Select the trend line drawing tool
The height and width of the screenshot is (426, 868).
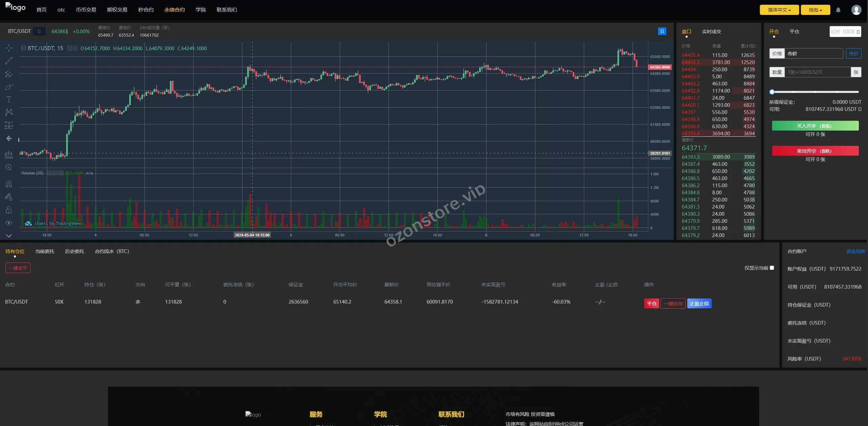pyautogui.click(x=9, y=61)
